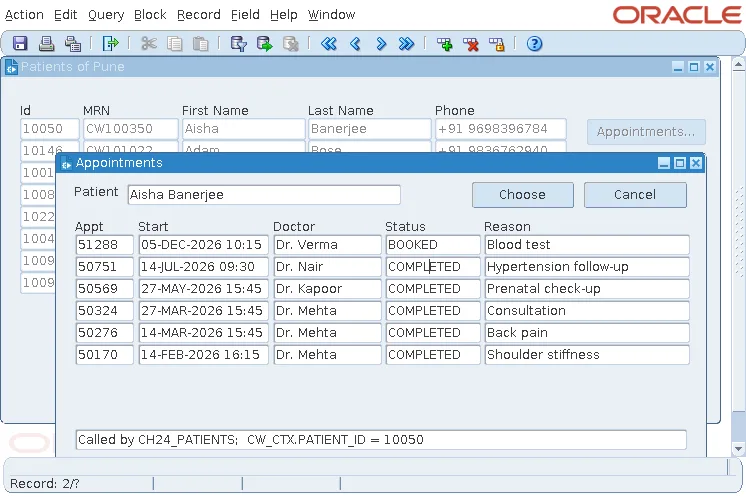Click First Name Aisha in Patients window
This screenshot has height=499, width=746.
click(243, 129)
